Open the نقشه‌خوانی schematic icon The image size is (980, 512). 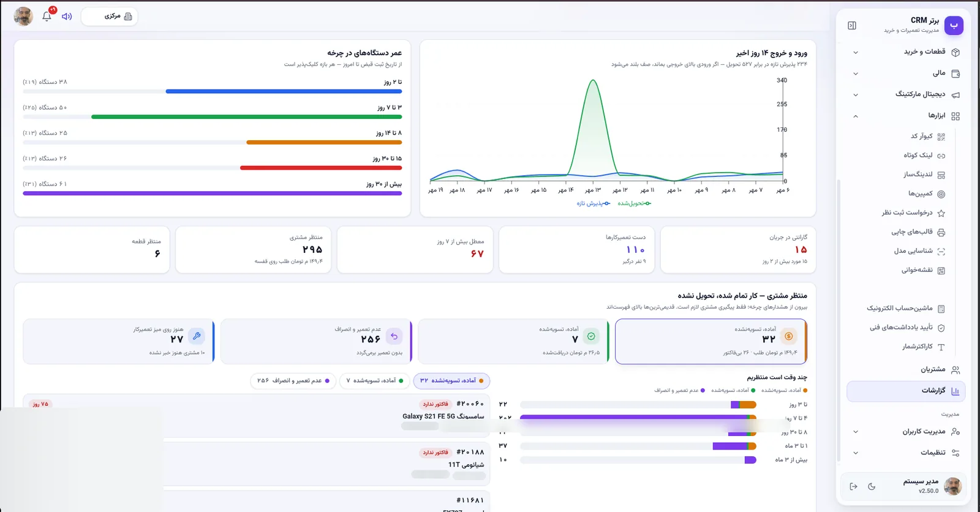tap(941, 270)
